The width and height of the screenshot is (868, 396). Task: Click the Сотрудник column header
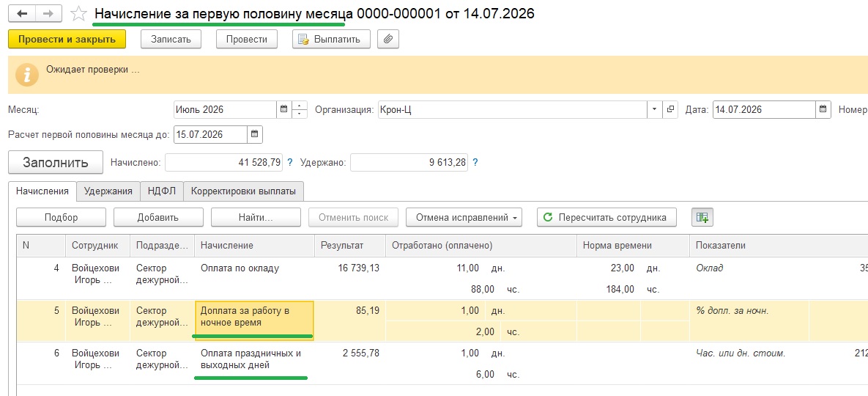click(x=97, y=246)
